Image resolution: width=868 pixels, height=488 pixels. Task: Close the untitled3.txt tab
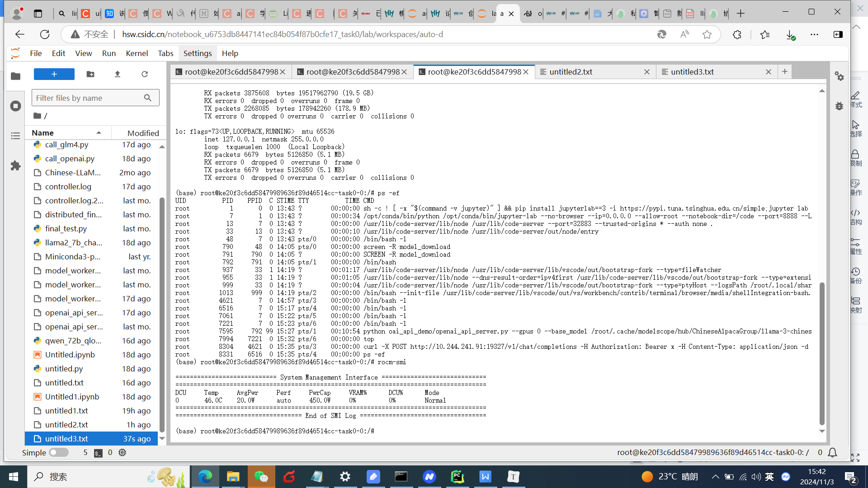(768, 72)
